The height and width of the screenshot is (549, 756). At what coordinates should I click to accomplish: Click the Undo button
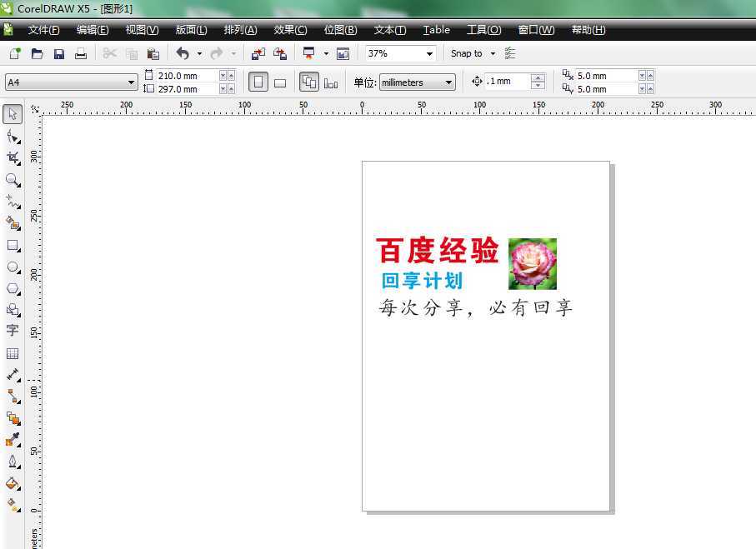[182, 53]
